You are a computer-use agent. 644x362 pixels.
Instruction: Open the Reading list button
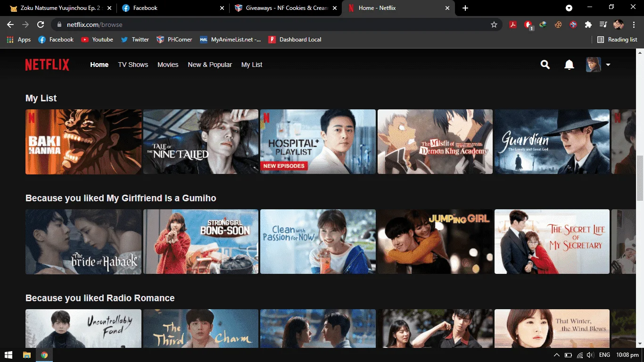617,40
